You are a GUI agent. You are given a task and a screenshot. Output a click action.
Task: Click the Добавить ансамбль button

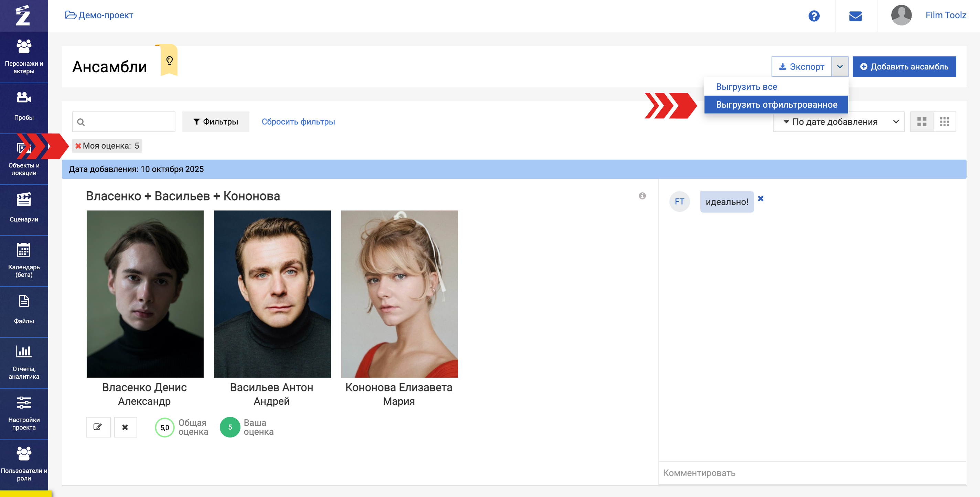[x=904, y=66]
